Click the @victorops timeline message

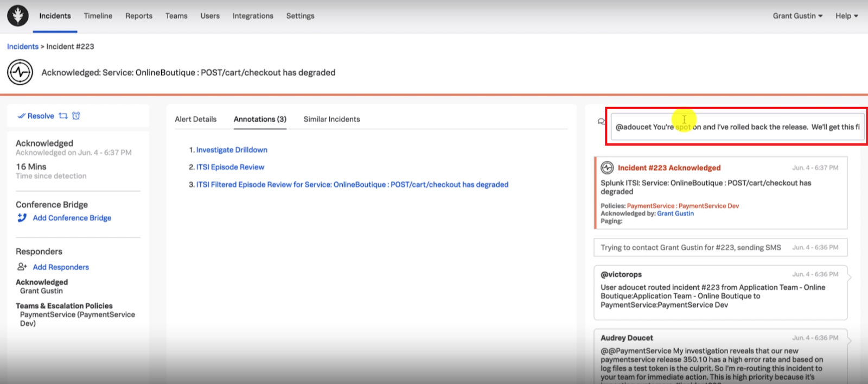tap(720, 292)
